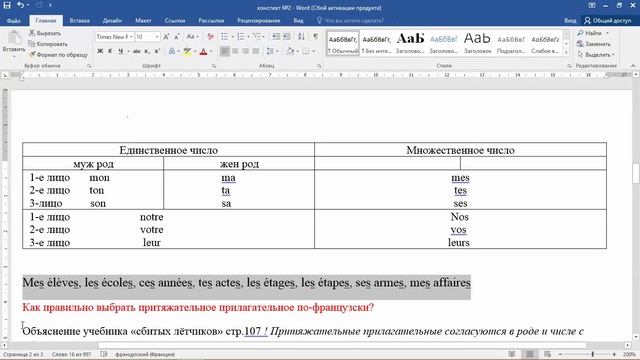Increase paragraph indent
This screenshot has width=640, height=360.
287,37
